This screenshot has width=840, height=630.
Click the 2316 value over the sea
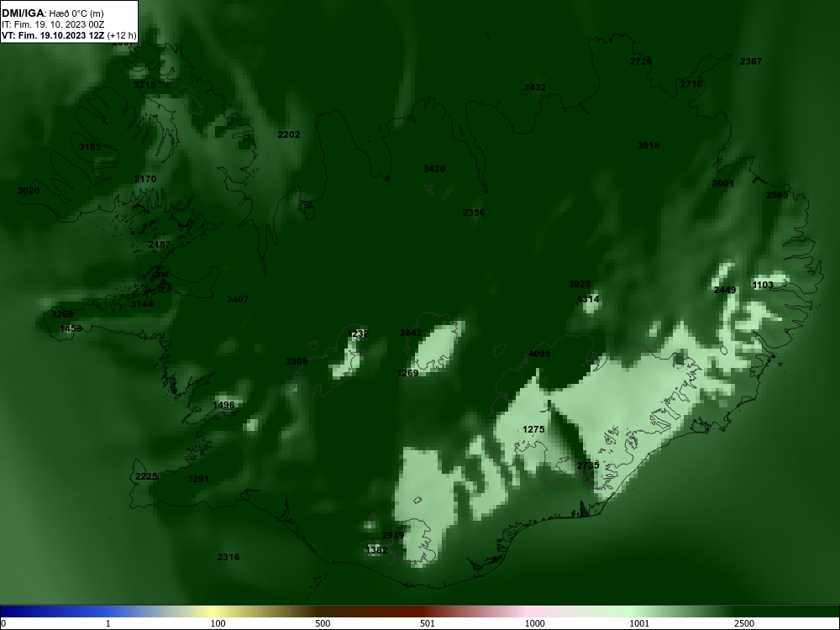pos(228,557)
